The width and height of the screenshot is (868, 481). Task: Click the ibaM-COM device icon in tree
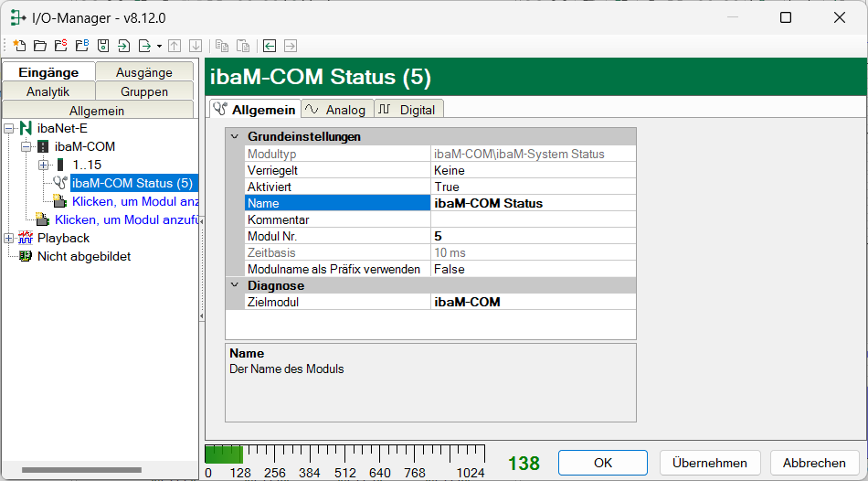[43, 147]
